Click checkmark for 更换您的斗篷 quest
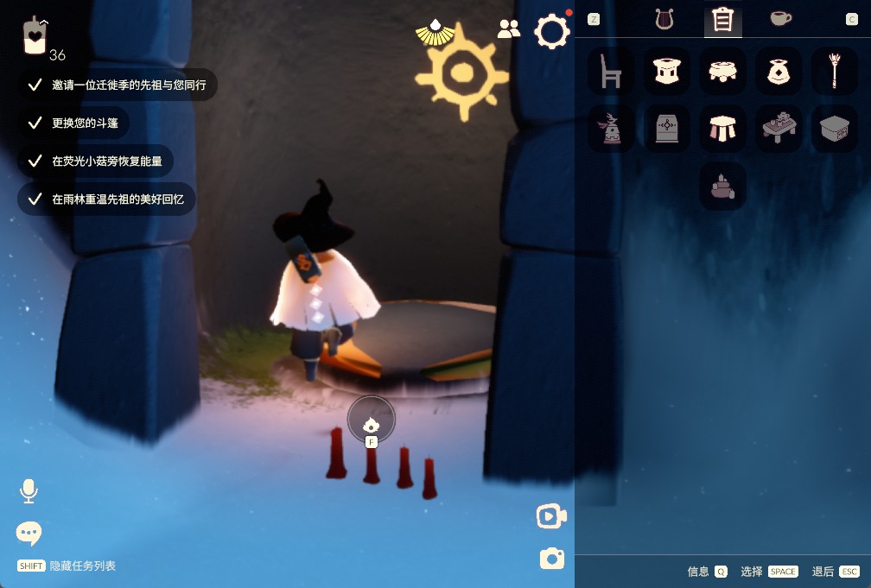This screenshot has height=588, width=871. coord(35,123)
